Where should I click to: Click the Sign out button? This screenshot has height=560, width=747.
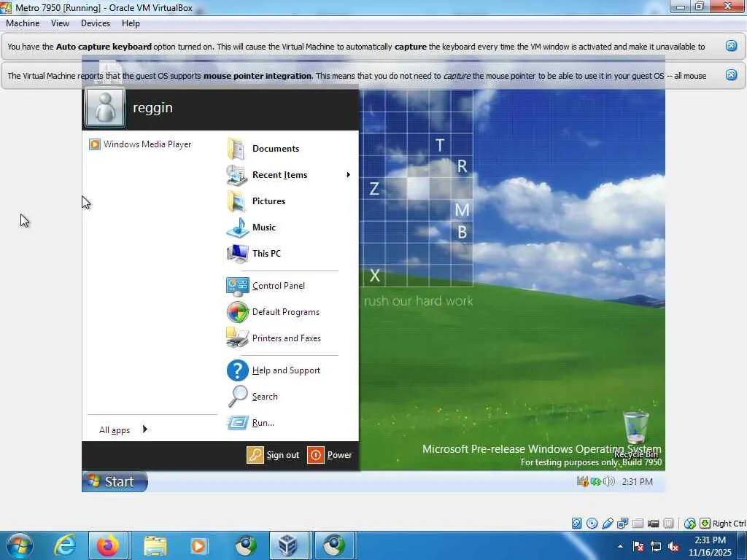(273, 455)
